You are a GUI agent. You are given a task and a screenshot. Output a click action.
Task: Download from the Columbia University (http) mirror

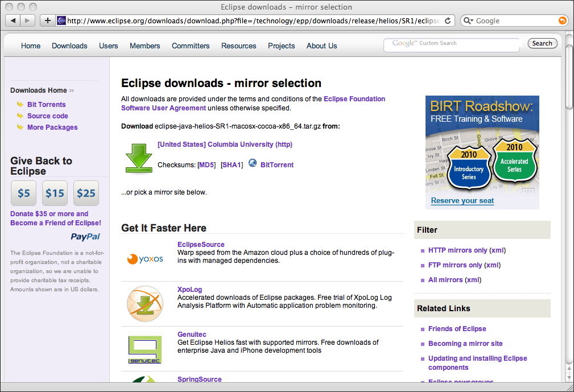(225, 144)
